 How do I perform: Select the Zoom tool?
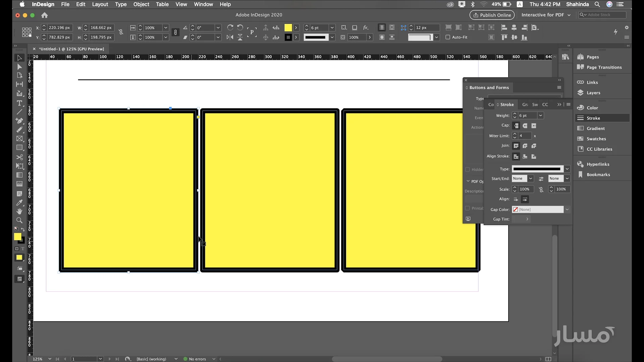tap(19, 220)
